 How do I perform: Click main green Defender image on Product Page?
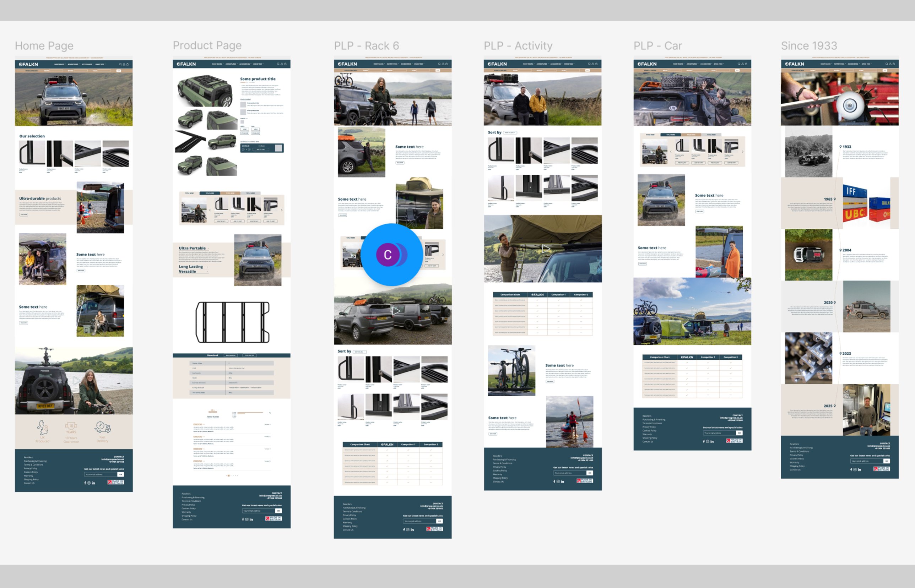point(205,91)
